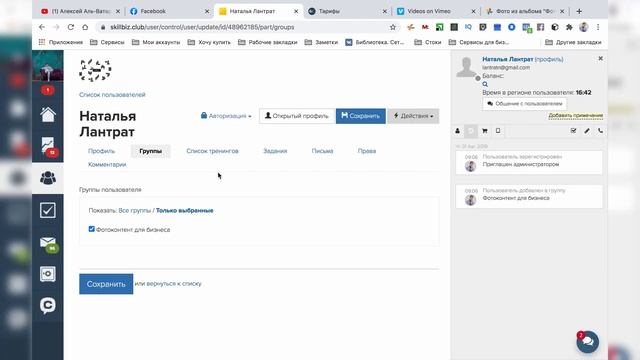Bookmark this page with star icon
Viewport: 640px width, 360px height.
pos(393,27)
